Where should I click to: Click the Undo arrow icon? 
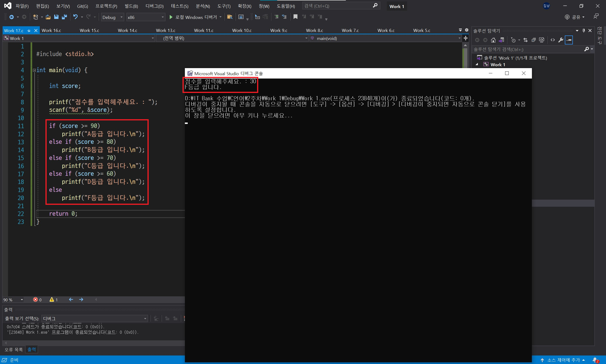click(x=75, y=17)
